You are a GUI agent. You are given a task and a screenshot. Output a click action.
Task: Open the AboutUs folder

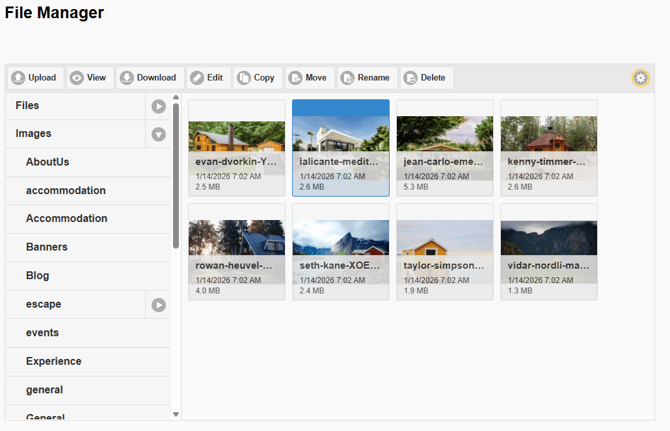point(48,162)
